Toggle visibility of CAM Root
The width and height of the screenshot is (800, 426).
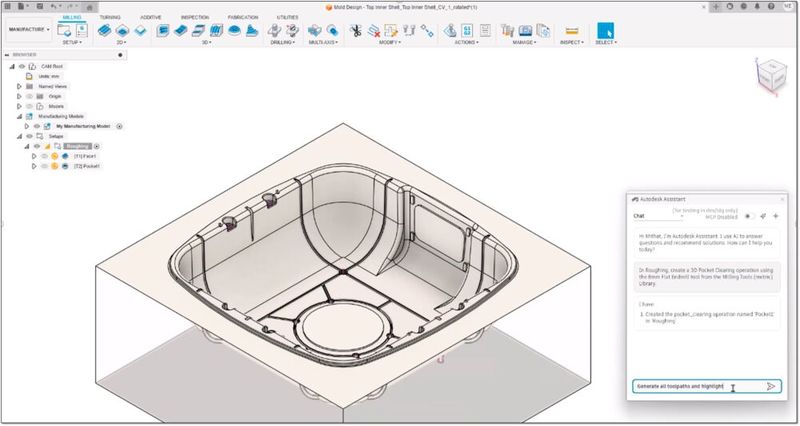tap(22, 66)
